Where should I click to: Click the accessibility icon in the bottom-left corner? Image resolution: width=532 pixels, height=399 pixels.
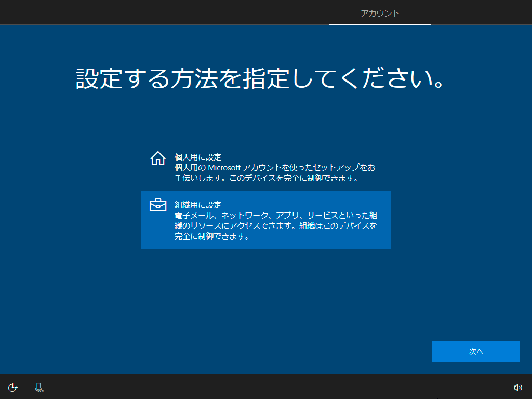click(x=12, y=387)
